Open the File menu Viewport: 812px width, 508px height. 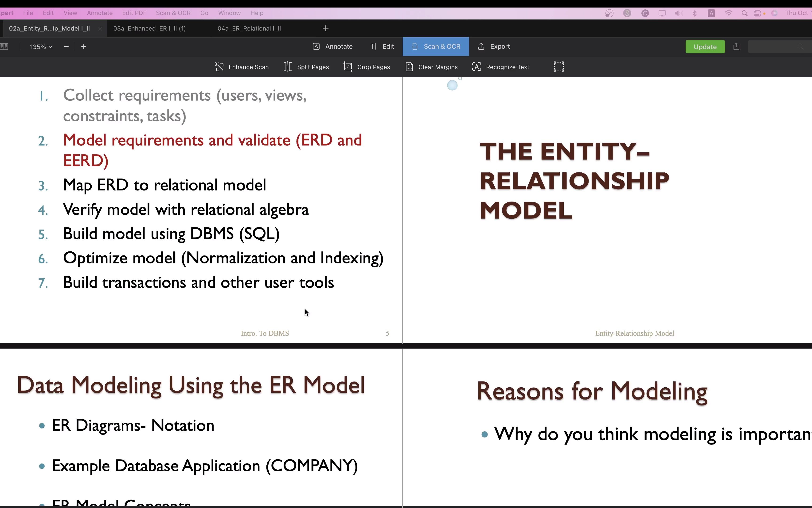28,13
